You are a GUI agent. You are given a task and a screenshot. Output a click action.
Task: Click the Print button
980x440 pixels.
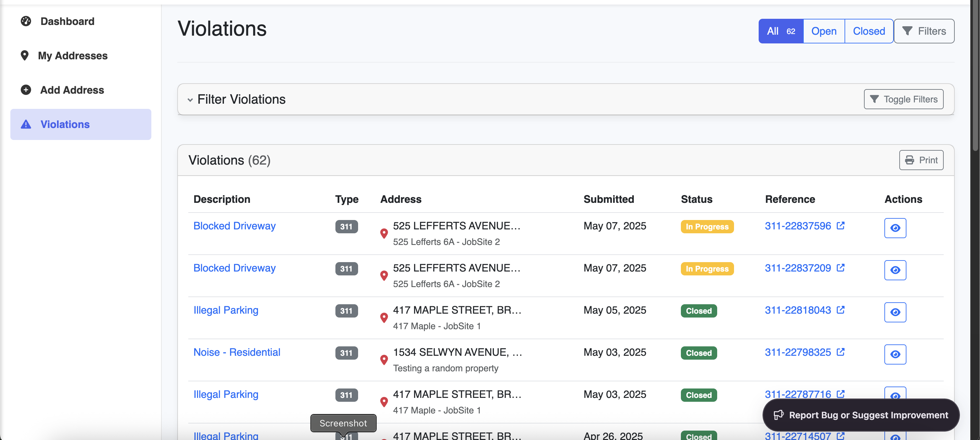[x=921, y=160]
